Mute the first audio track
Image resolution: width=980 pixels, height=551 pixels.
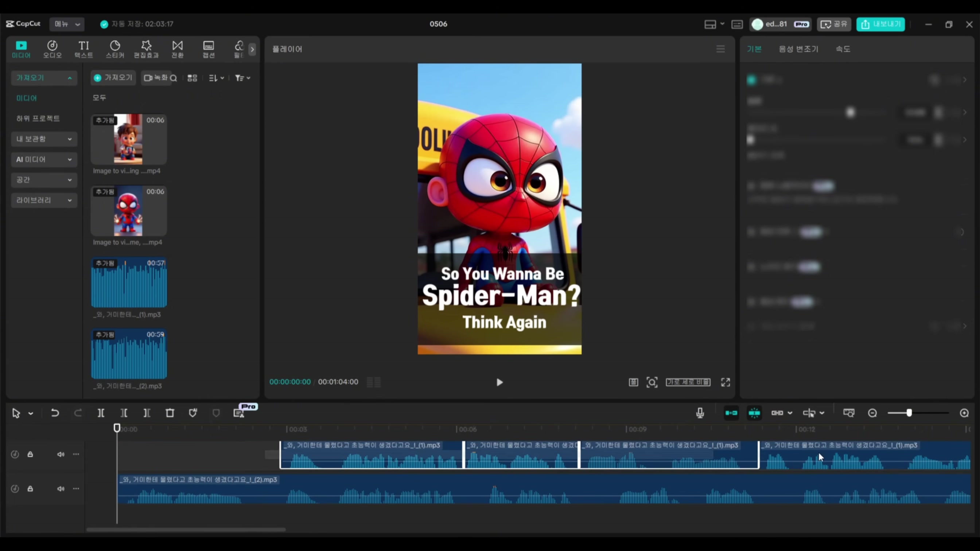click(61, 454)
